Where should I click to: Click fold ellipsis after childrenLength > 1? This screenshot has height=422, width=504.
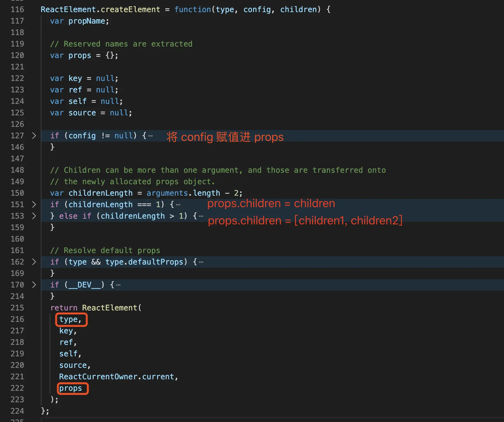201,216
